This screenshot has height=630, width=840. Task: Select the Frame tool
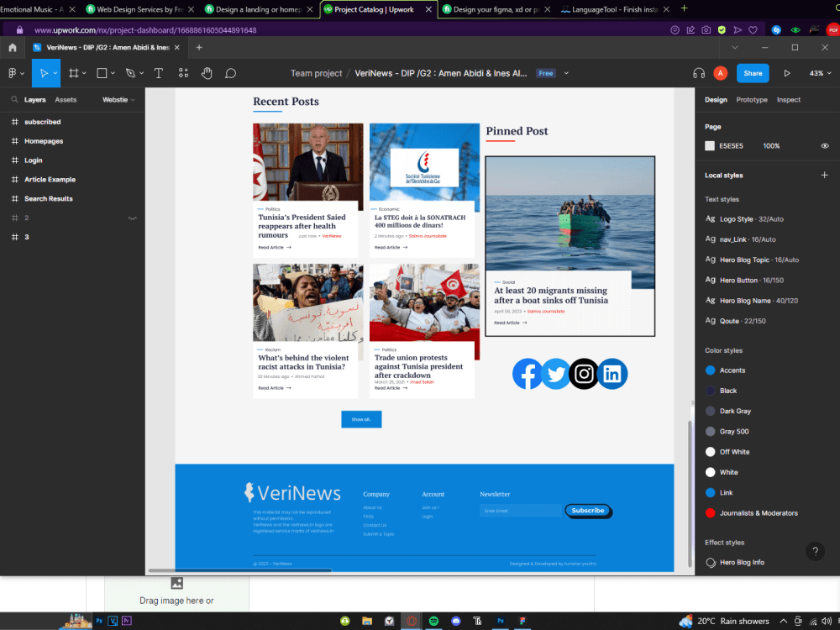click(73, 73)
